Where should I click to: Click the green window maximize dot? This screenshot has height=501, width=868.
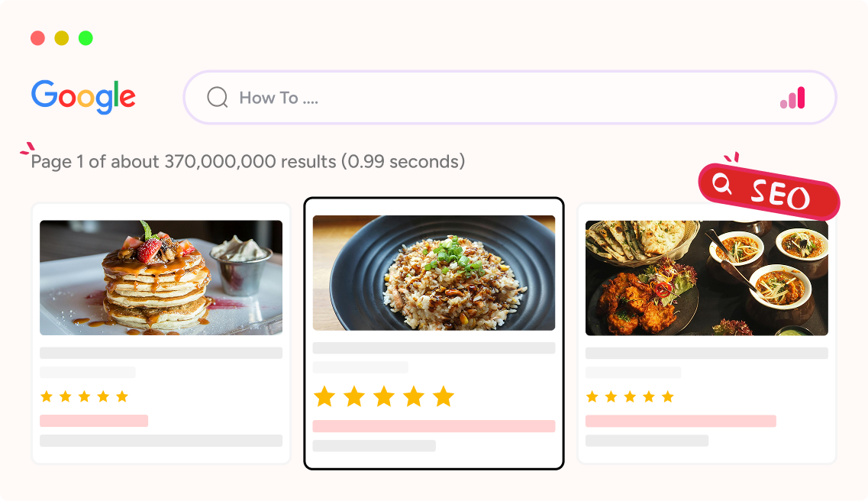point(86,38)
